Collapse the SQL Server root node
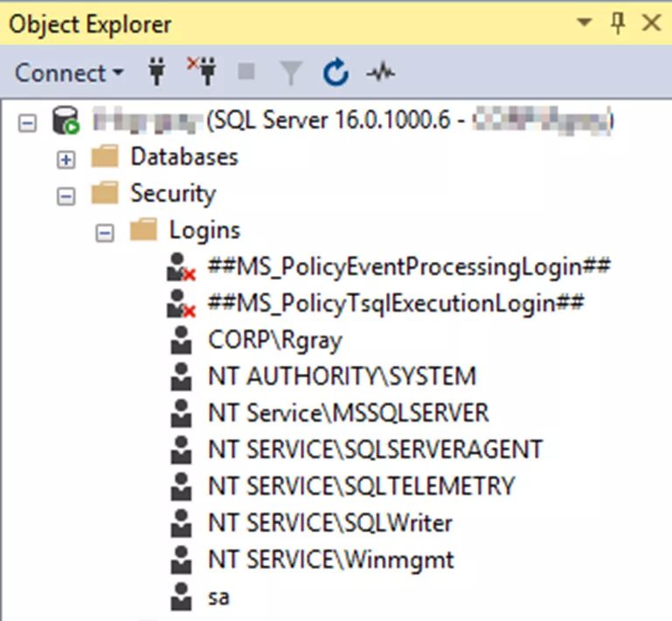Viewport: 672px width, 621px height. pos(27,124)
